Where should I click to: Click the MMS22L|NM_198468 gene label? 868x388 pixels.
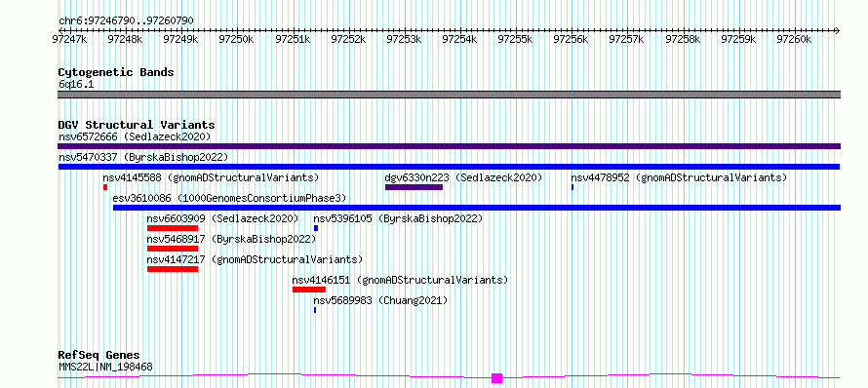click(x=105, y=367)
